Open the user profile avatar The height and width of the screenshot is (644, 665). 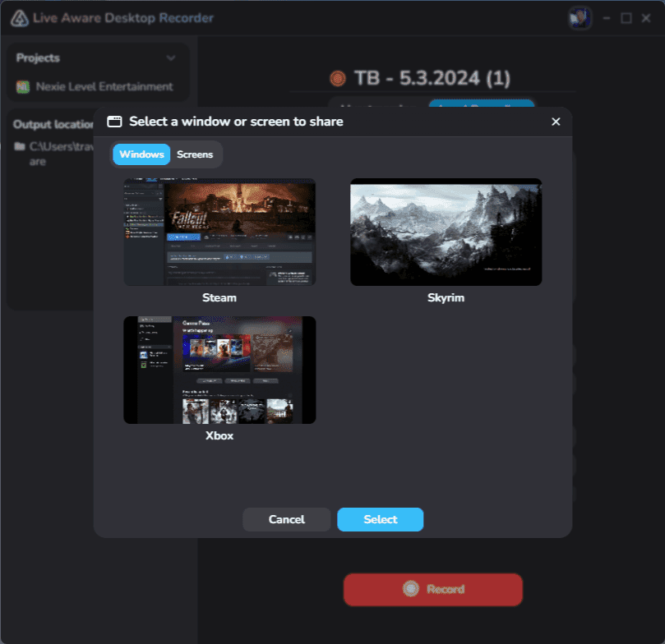pos(580,18)
